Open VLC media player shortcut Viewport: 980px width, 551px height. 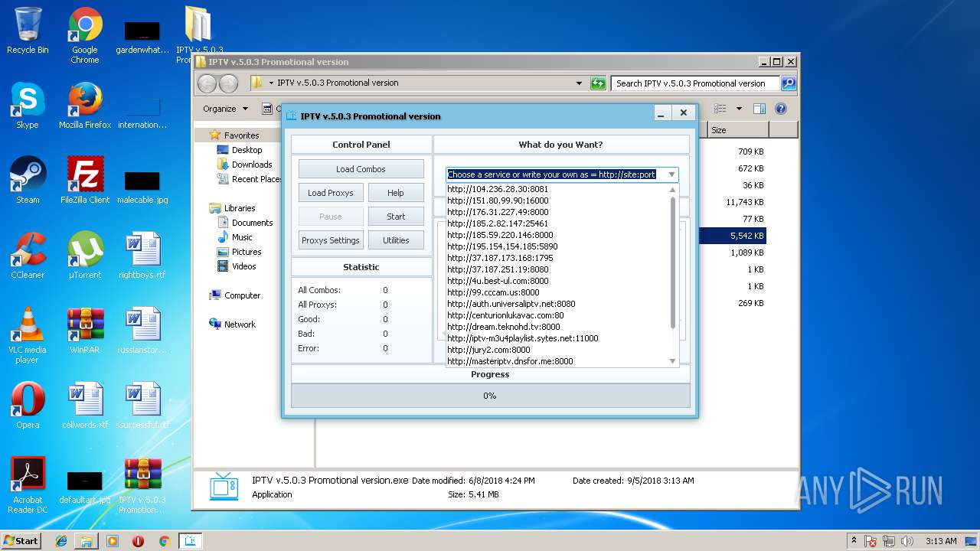(x=28, y=335)
